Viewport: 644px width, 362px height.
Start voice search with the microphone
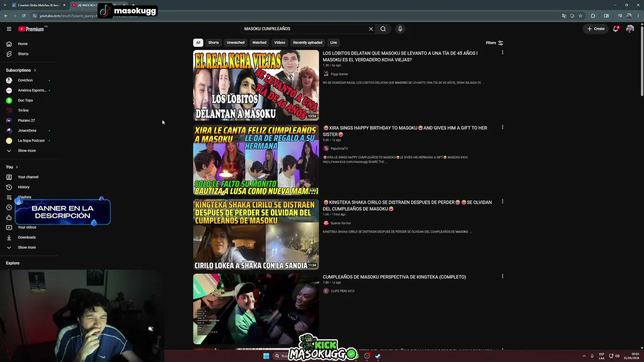[400, 29]
